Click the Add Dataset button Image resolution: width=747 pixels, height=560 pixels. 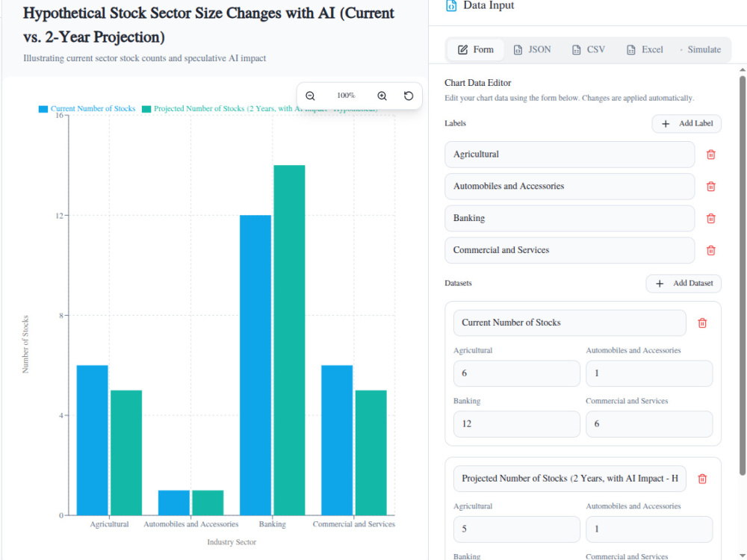pos(684,283)
